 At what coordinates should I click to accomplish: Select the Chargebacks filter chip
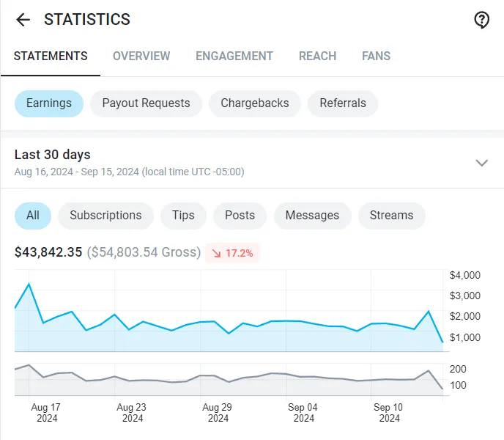(x=255, y=103)
